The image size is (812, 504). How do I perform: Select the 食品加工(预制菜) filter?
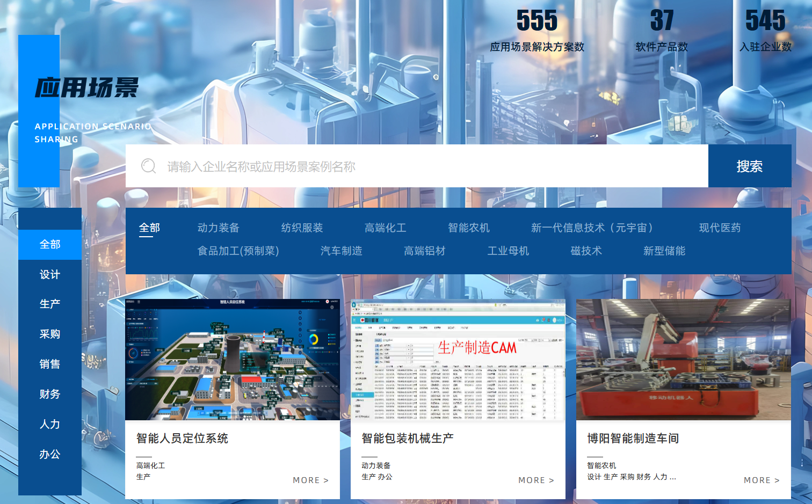click(x=238, y=251)
